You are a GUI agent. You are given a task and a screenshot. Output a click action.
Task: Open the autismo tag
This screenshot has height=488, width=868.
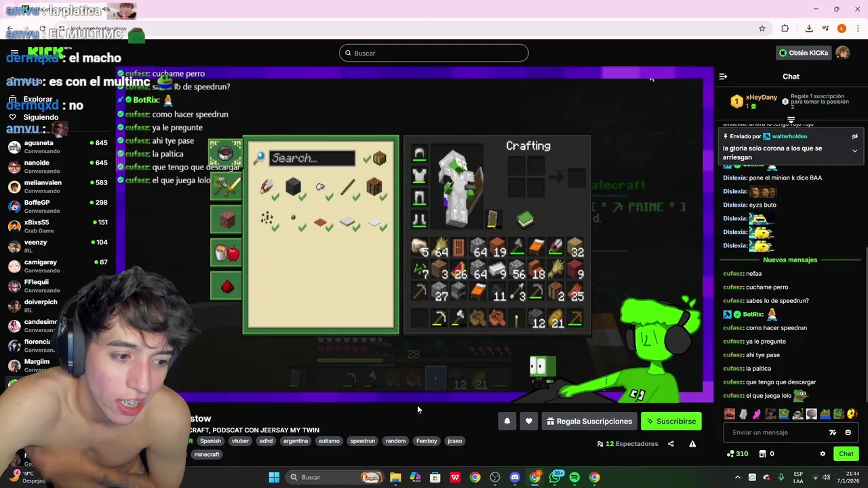tap(329, 441)
